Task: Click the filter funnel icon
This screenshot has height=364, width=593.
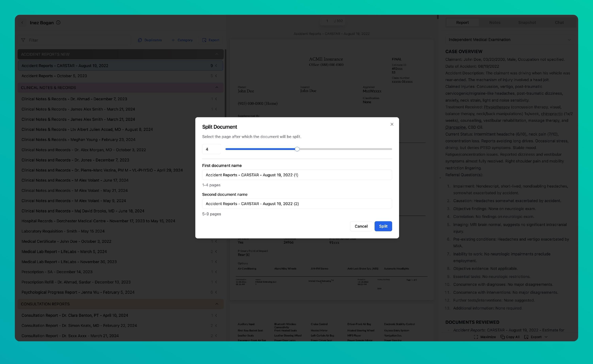Action: coord(23,40)
